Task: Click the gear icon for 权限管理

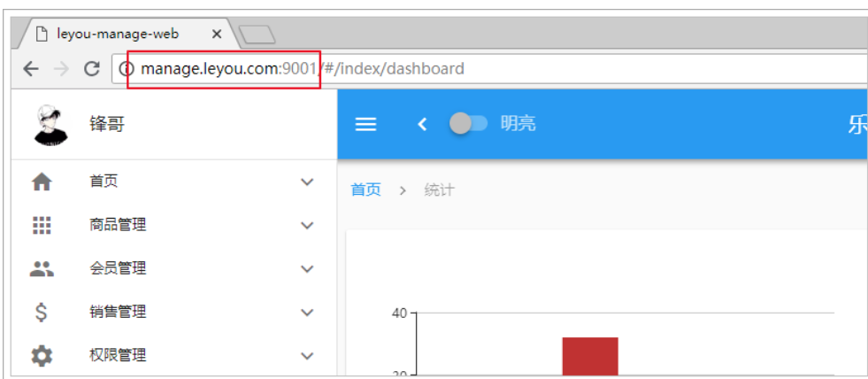Action: pos(42,355)
